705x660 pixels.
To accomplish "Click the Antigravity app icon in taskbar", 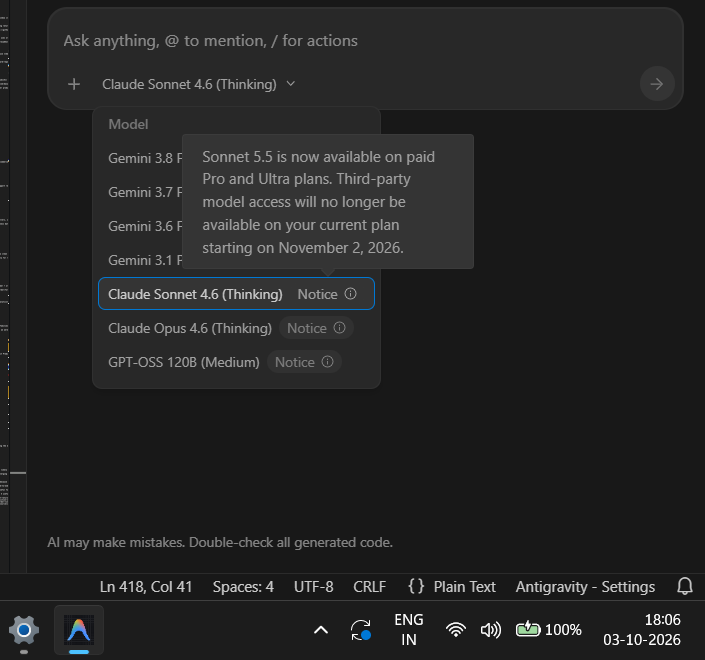I will [79, 630].
